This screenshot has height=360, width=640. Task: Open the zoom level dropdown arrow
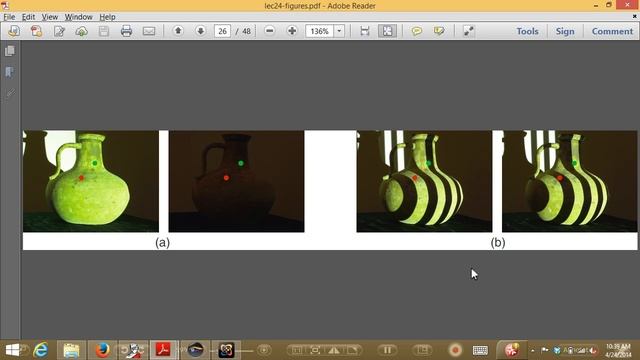coord(339,31)
